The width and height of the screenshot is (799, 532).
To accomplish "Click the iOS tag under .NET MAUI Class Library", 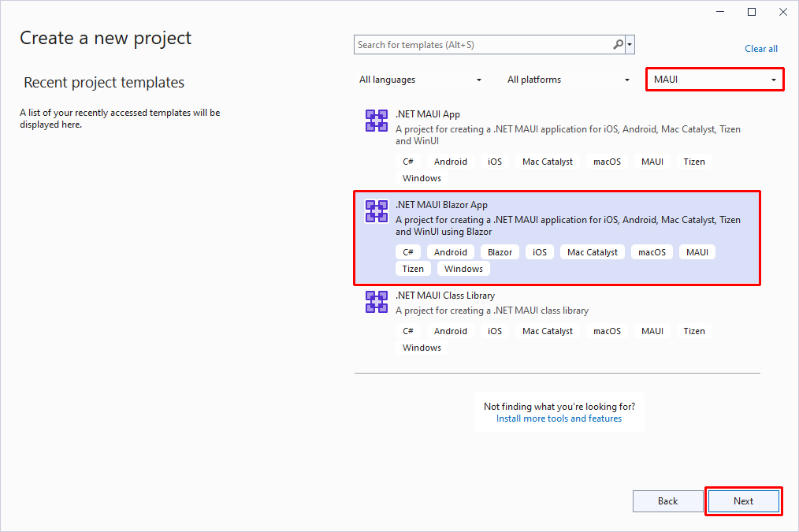I will 495,331.
